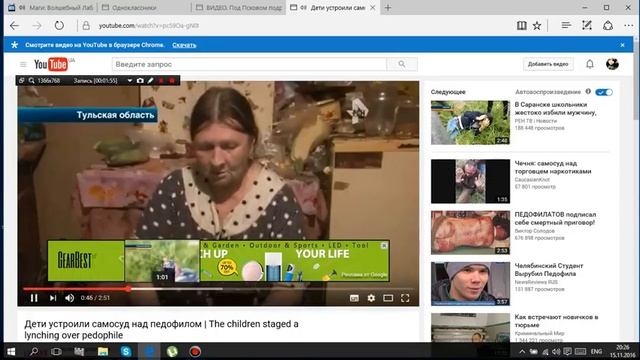
Task: Toggle Автовоспроизведение autoplay switch
Action: point(604,92)
